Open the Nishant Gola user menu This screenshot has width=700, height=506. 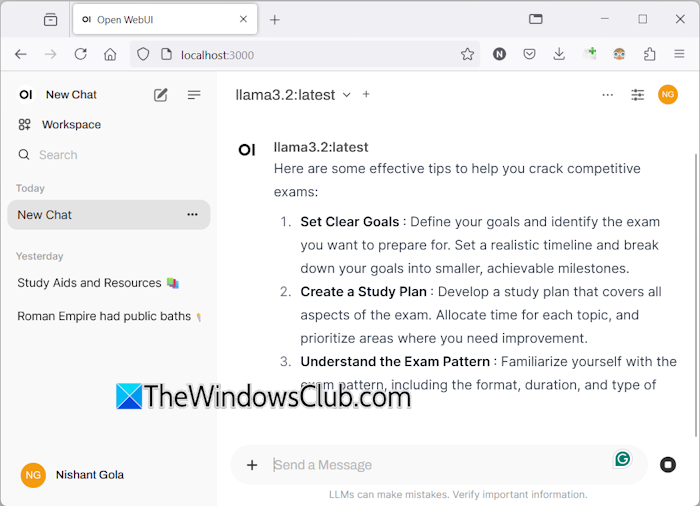(x=72, y=475)
